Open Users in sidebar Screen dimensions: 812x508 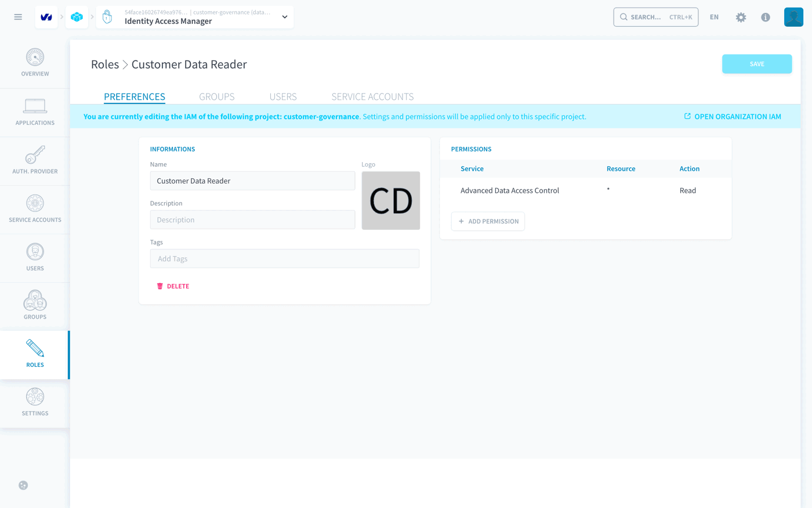[x=35, y=258]
